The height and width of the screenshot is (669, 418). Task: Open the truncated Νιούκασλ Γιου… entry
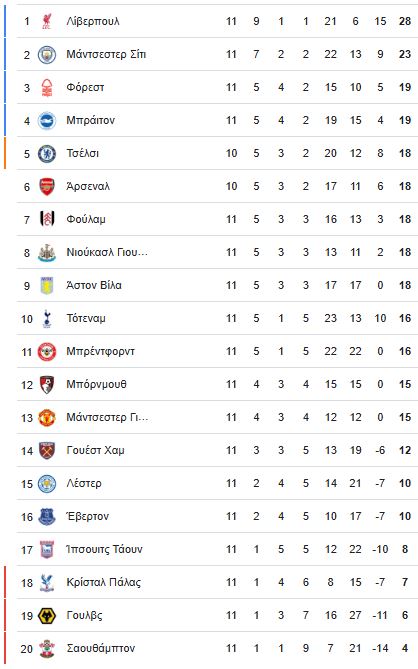click(107, 253)
